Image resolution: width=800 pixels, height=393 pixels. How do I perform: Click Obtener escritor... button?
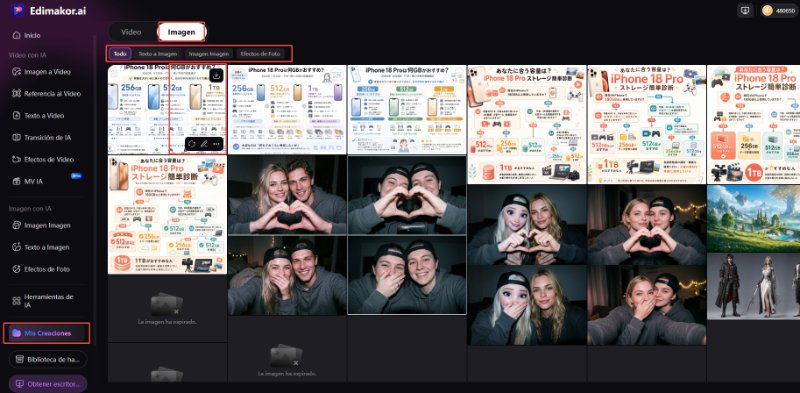coord(48,384)
